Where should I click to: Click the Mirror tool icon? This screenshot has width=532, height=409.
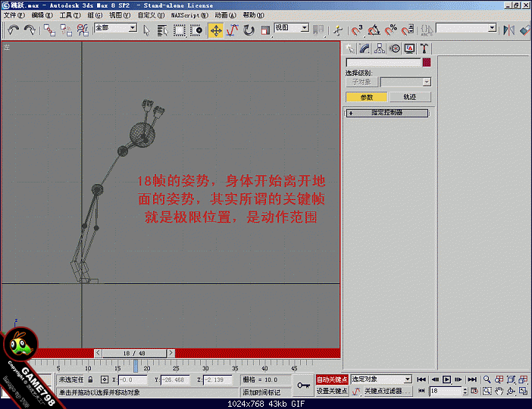[509, 30]
